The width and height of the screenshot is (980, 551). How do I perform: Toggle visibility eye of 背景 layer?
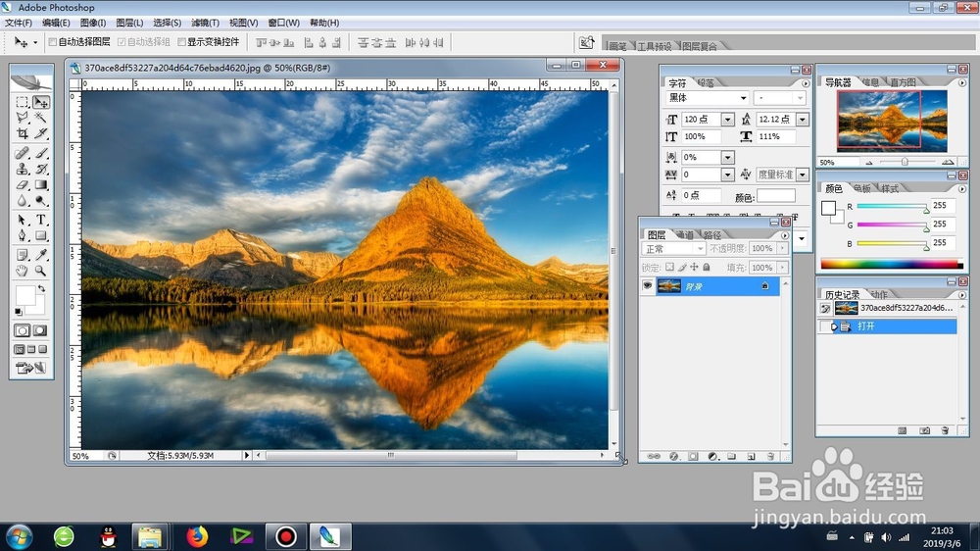[x=648, y=286]
